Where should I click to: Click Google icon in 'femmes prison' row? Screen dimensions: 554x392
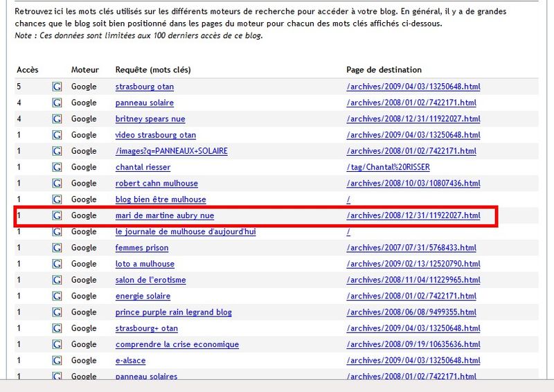tap(57, 248)
